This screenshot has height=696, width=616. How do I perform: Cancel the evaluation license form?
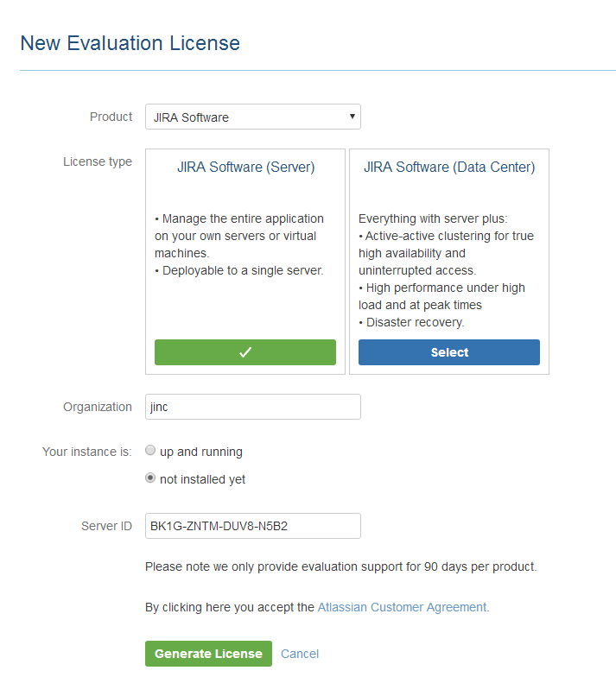pyautogui.click(x=300, y=654)
